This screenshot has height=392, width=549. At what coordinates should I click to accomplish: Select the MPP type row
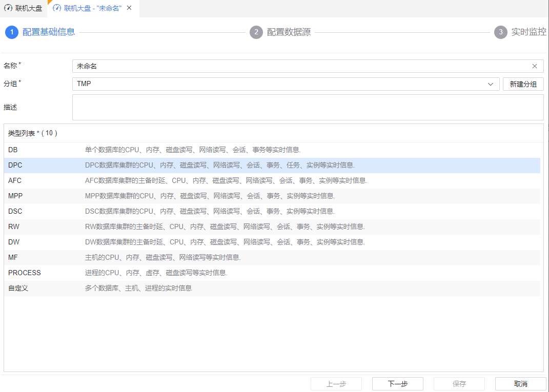pyautogui.click(x=272, y=196)
